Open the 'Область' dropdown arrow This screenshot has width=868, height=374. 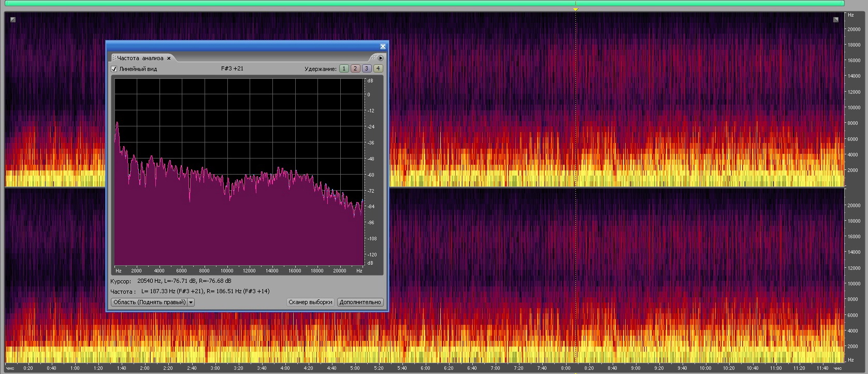click(191, 303)
